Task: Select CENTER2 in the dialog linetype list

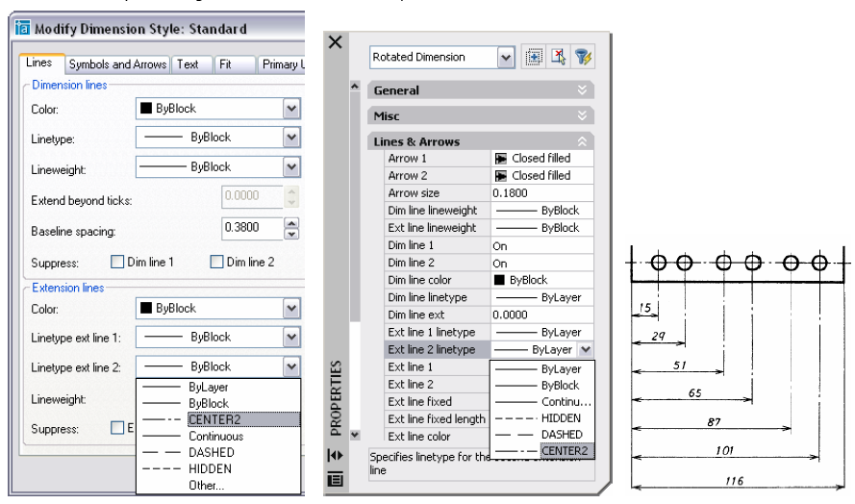Action: 218,419
